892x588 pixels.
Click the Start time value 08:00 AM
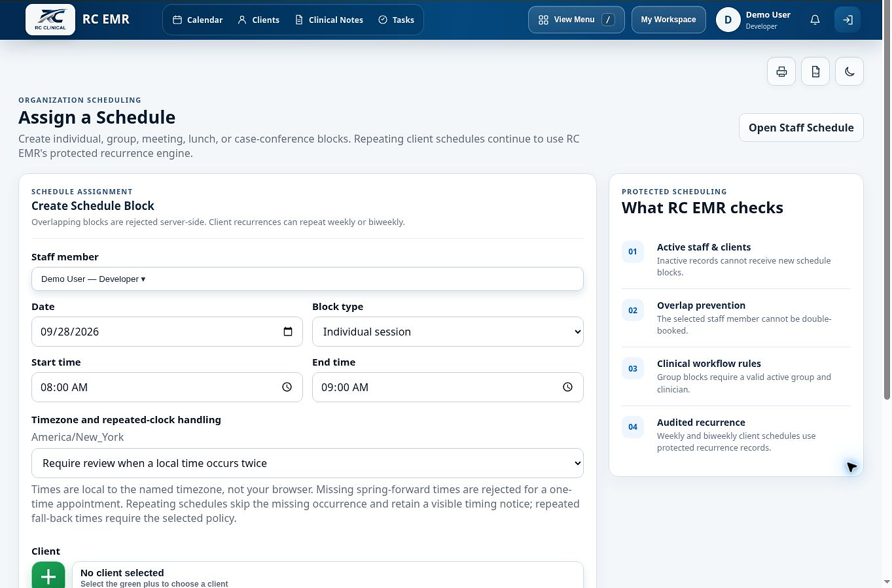64,387
